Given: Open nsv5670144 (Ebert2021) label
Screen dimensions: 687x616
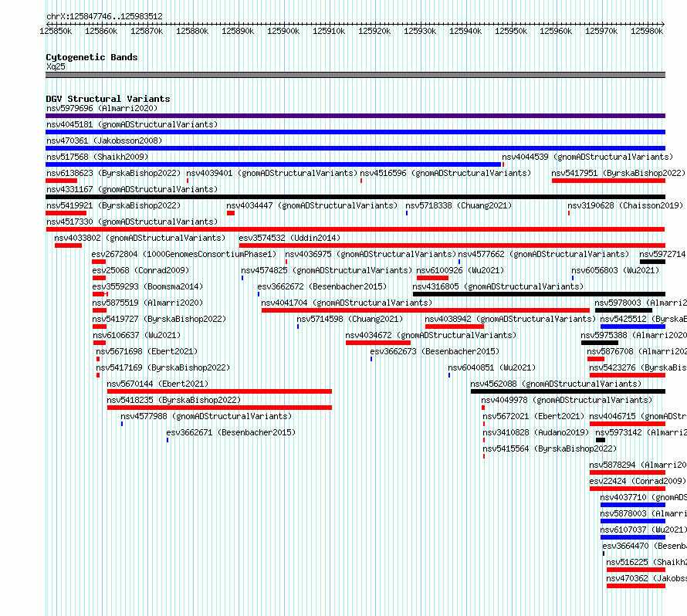Looking at the screenshot, I should [x=157, y=384].
